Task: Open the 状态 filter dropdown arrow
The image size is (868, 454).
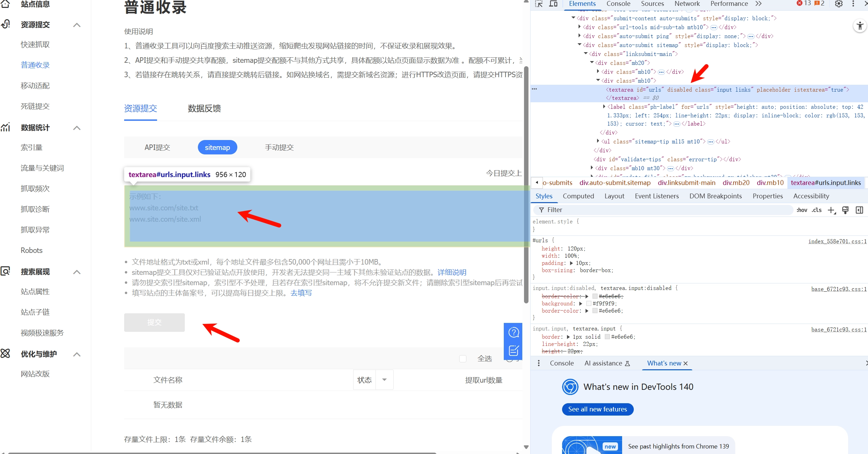Action: (384, 380)
